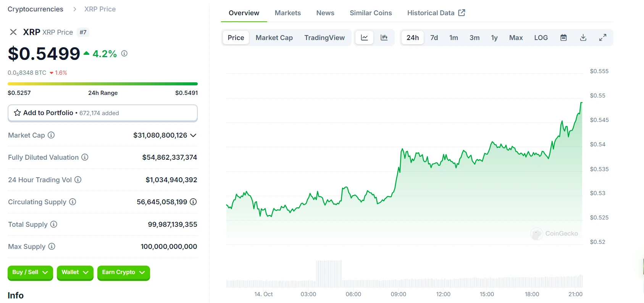This screenshot has width=644, height=303.
Task: Click the info icon beside Circulating Supply label
Action: (x=73, y=202)
